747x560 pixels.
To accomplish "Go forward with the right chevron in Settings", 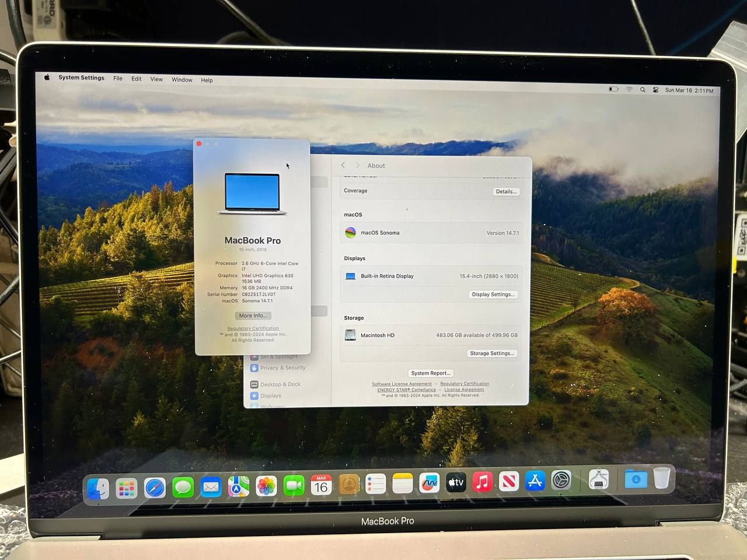I will pos(357,166).
